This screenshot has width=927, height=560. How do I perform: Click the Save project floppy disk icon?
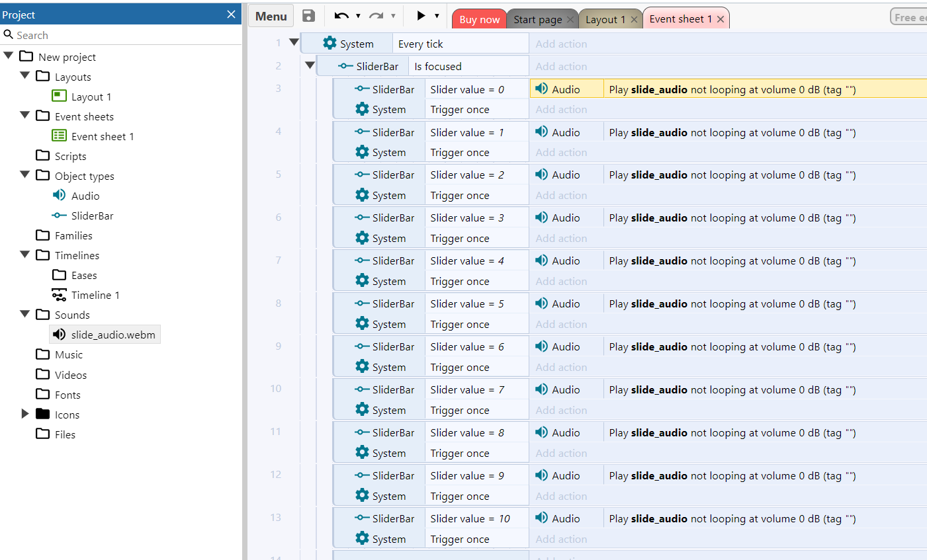click(x=308, y=16)
